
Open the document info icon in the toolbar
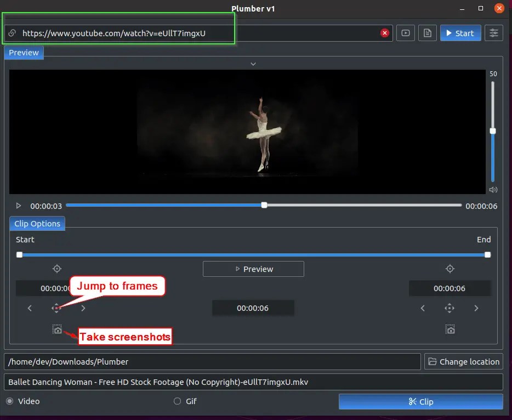tap(428, 33)
